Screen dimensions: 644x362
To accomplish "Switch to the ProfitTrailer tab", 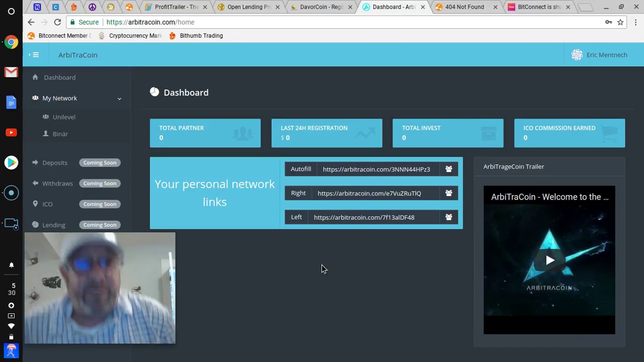I will (176, 7).
